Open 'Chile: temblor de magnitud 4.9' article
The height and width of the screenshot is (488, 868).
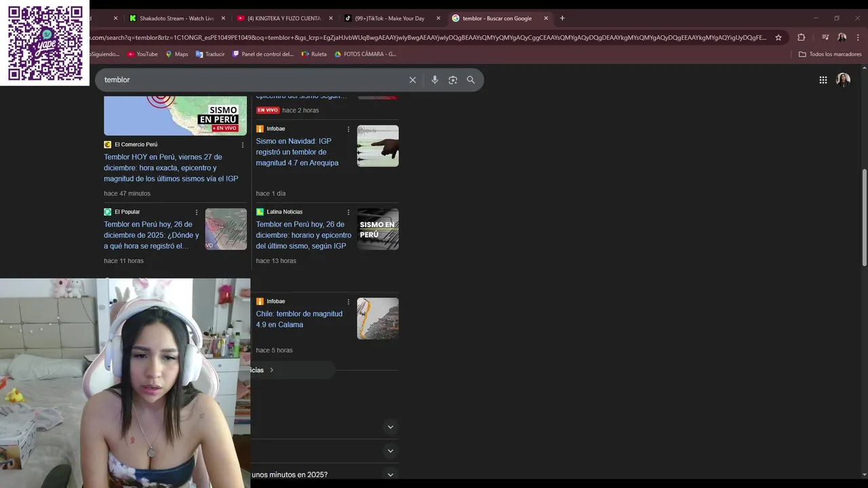[x=299, y=319]
